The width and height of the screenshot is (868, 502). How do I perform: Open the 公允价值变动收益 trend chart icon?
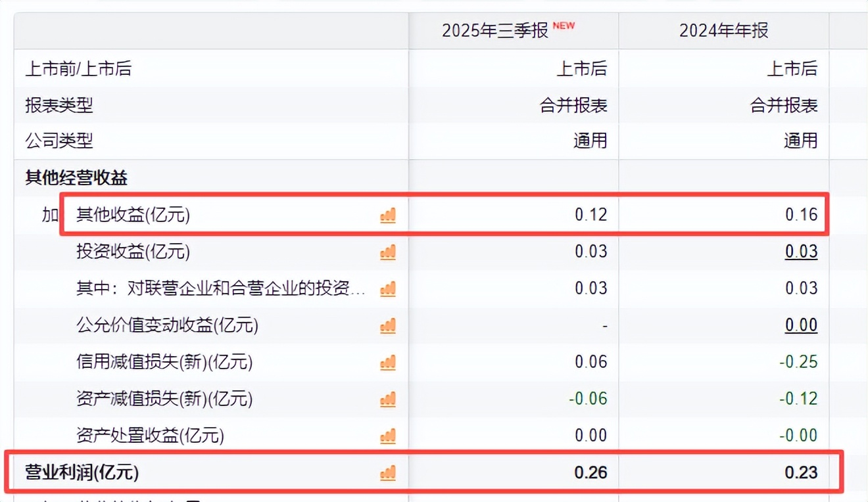pos(388,325)
